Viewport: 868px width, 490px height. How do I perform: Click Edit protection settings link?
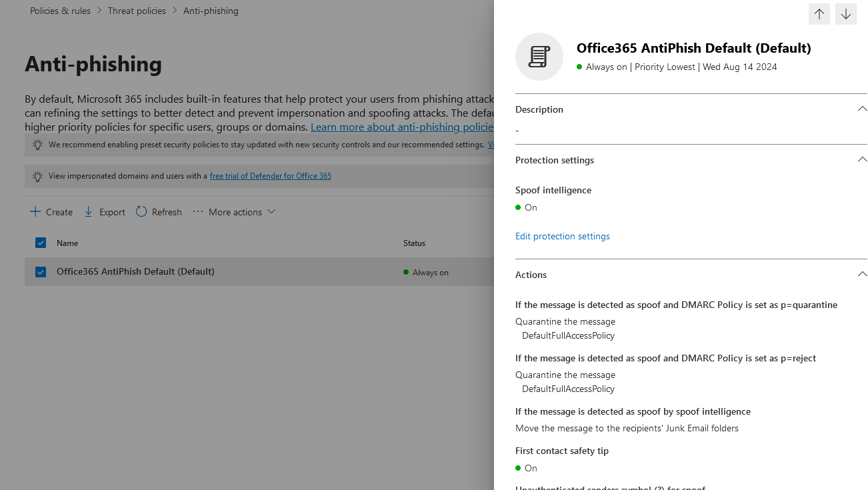(562, 236)
